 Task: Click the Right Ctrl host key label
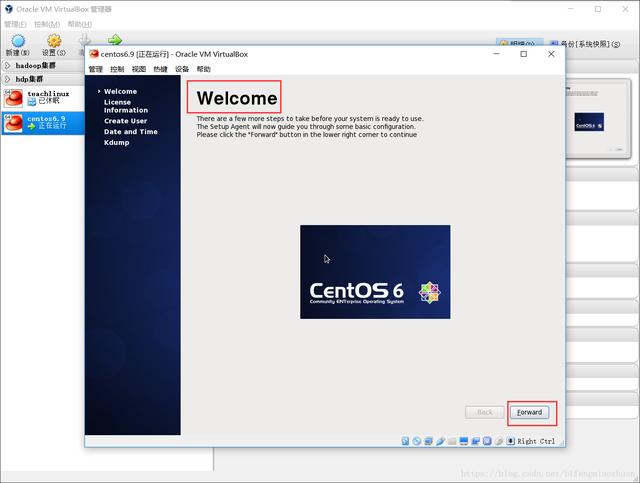536,441
